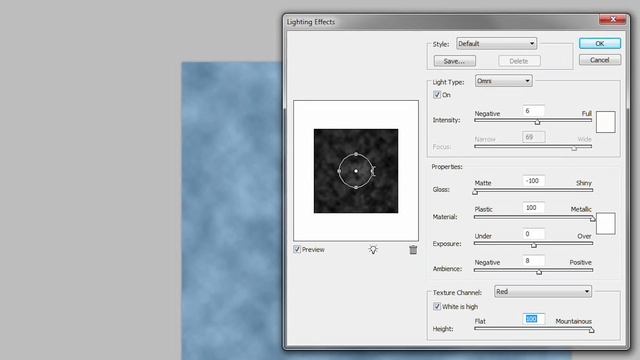This screenshot has width=640, height=360.
Task: Click the Shiny label of Gloss slider
Action: (584, 183)
